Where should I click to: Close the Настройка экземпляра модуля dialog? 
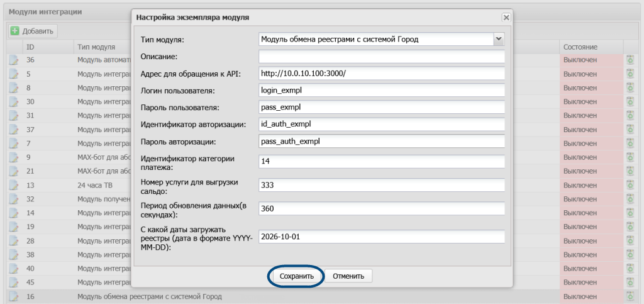coord(506,17)
